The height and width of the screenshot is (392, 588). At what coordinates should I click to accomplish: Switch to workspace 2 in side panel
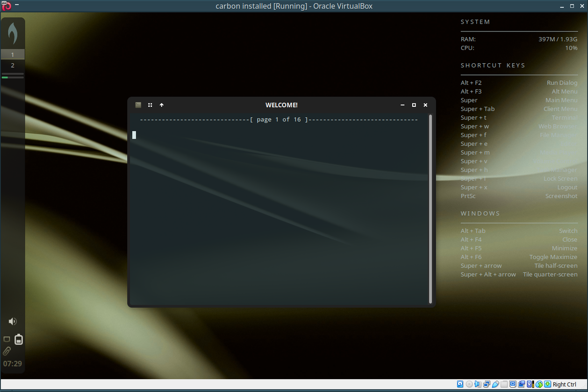pos(13,65)
